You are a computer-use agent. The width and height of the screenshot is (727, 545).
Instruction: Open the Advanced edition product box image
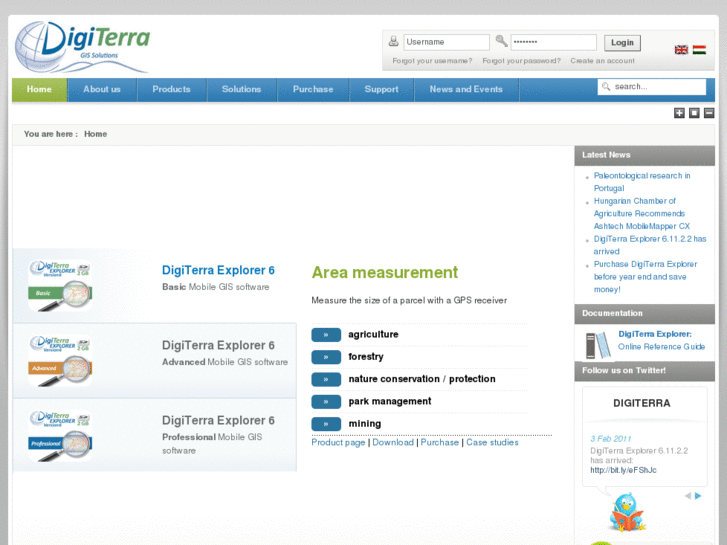60,361
